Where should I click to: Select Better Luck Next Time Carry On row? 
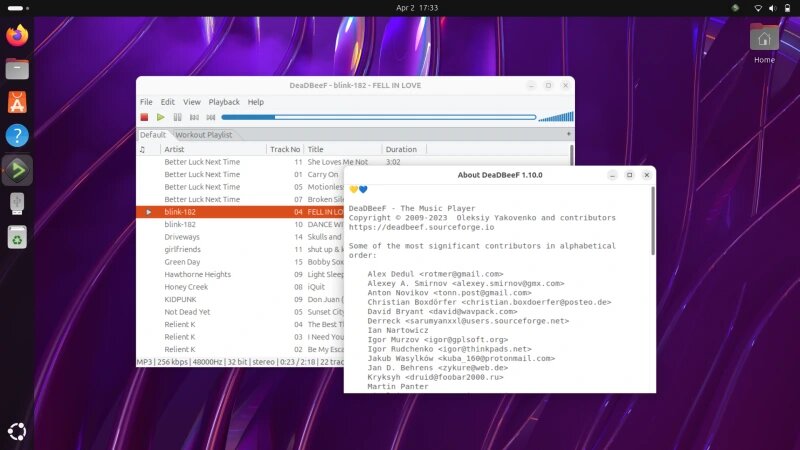240,174
